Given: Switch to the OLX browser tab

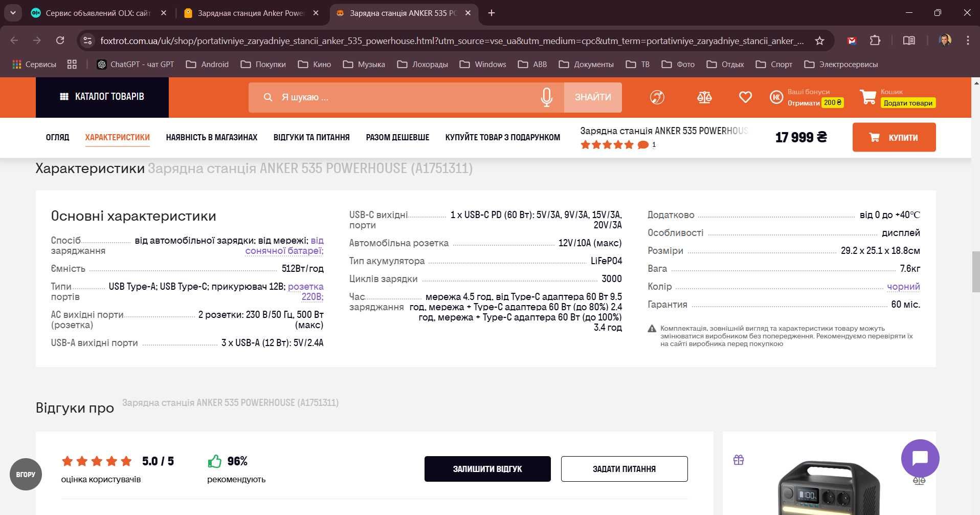Looking at the screenshot, I should tap(98, 13).
